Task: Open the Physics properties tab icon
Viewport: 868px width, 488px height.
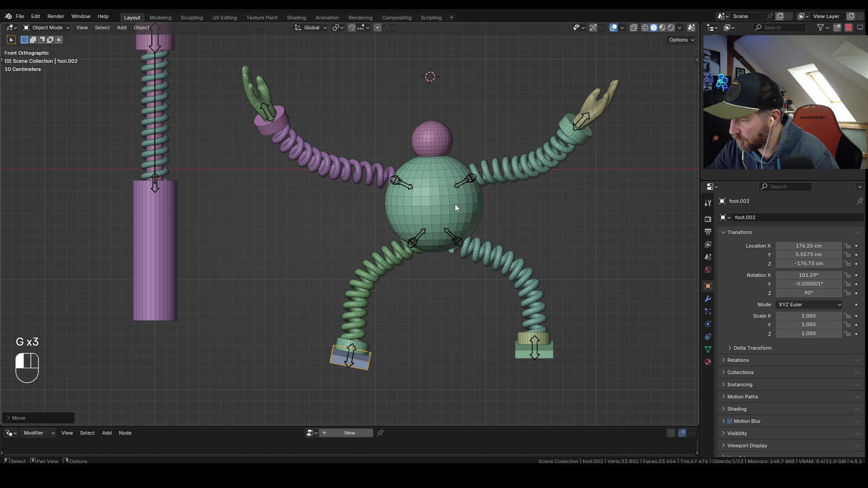Action: coord(708,324)
